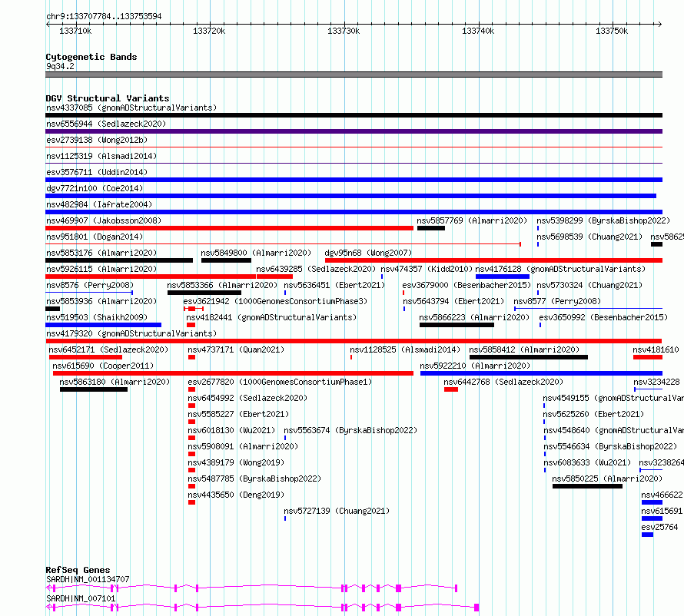Select nsv5636451 (Ebert2021) label
The image size is (684, 616).
(334, 285)
